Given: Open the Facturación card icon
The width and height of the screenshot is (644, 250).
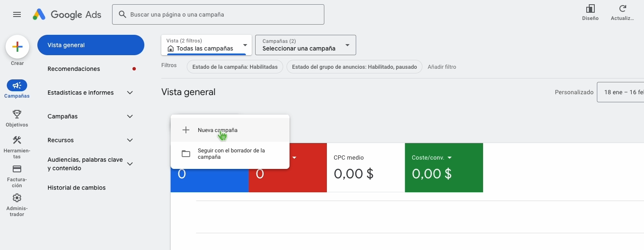Looking at the screenshot, I should click(x=17, y=169).
